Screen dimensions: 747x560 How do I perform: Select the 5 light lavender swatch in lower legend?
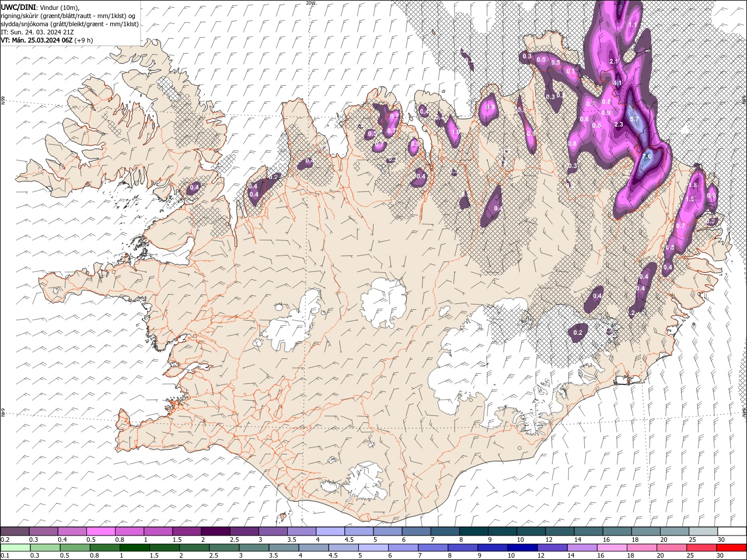[373, 548]
